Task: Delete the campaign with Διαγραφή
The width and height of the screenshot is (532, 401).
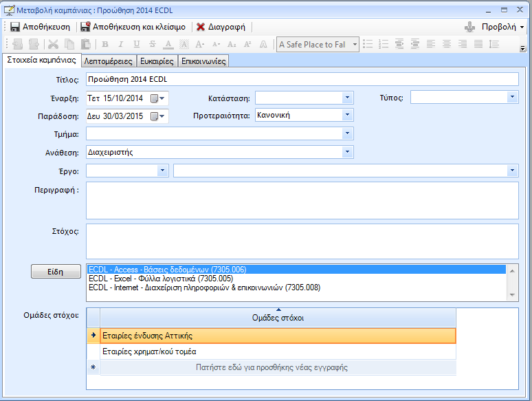Action: [x=220, y=27]
